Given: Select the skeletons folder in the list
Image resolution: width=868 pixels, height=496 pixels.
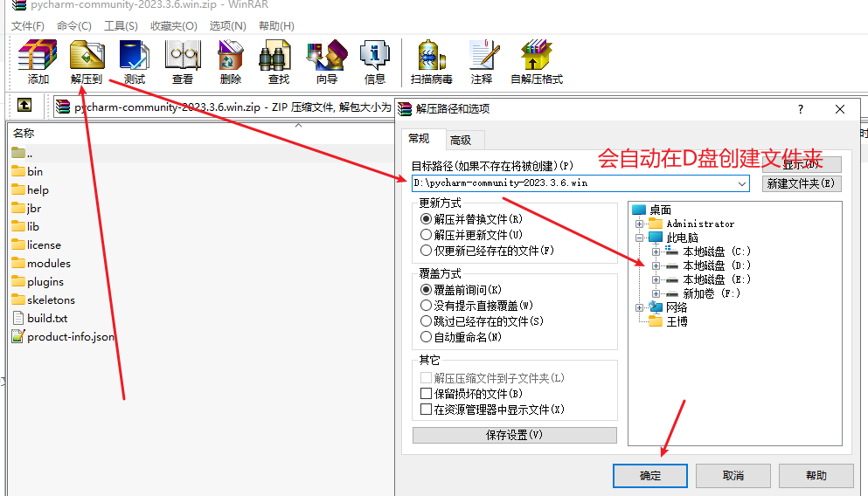Looking at the screenshot, I should [43, 300].
